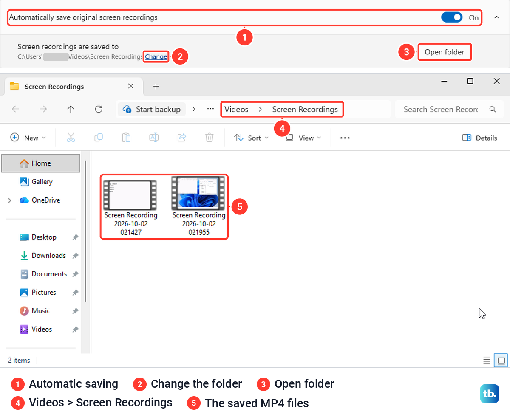
Task: Close the Screen Recordings tab
Action: coord(131,86)
